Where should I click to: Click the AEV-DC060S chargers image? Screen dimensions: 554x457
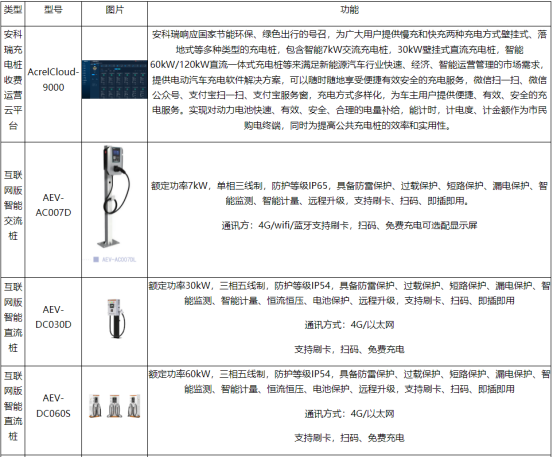(114, 406)
